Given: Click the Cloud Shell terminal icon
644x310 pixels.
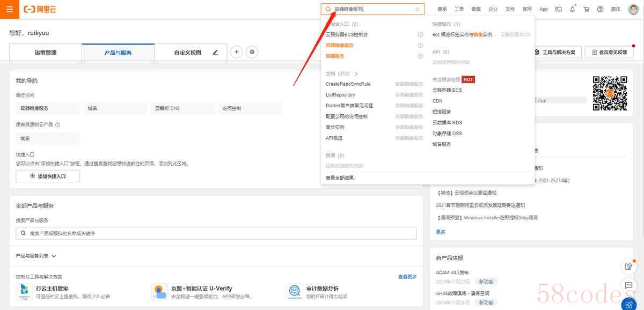Looking at the screenshot, I should tap(558, 9).
